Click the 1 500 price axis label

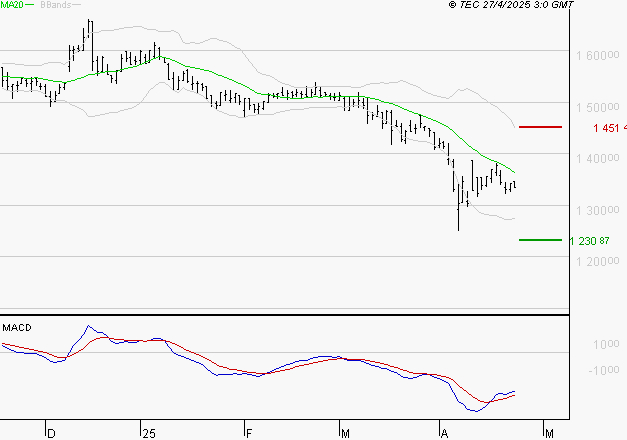click(596, 107)
